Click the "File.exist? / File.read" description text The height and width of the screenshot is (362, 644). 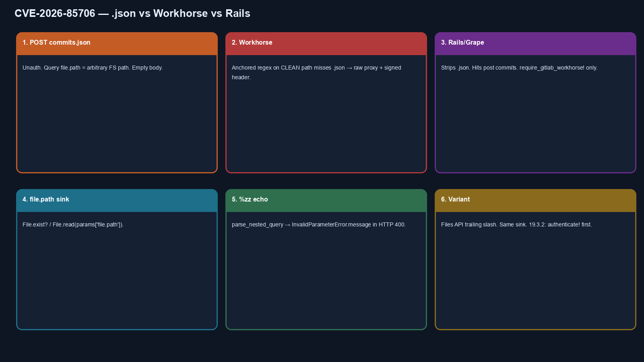(x=73, y=224)
